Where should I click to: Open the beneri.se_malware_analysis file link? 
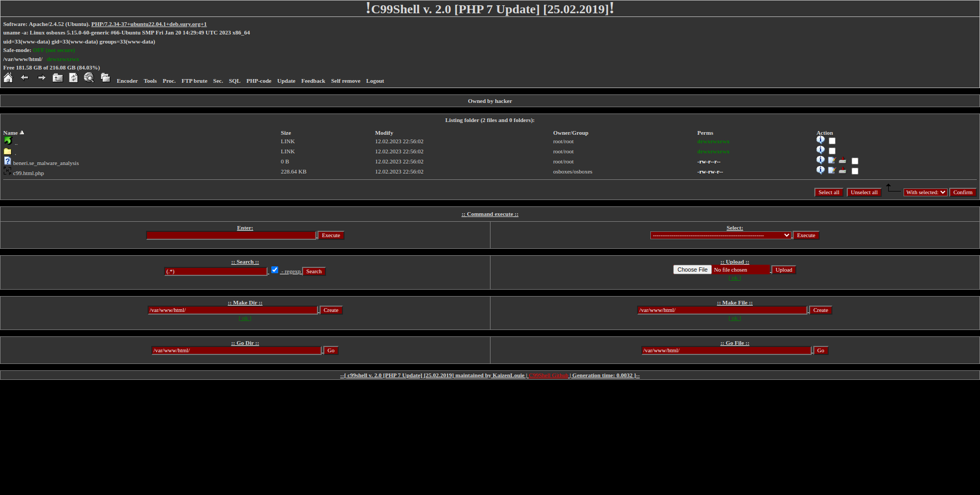tap(46, 163)
